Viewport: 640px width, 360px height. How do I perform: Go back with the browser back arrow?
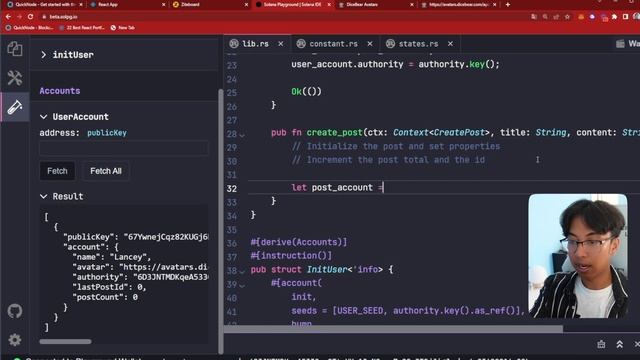tap(8, 17)
